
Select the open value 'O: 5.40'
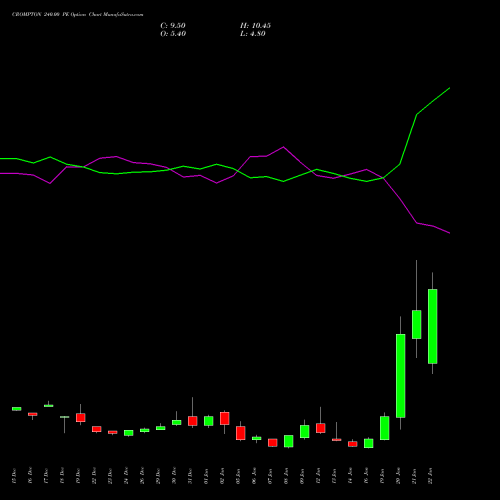coord(173,34)
